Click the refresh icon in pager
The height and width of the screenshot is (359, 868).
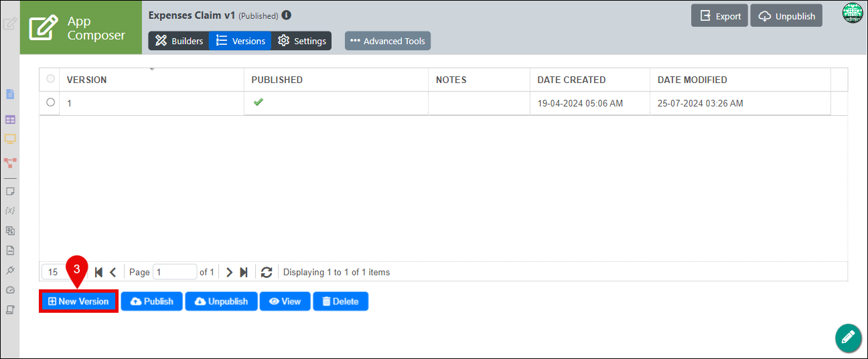pos(267,272)
